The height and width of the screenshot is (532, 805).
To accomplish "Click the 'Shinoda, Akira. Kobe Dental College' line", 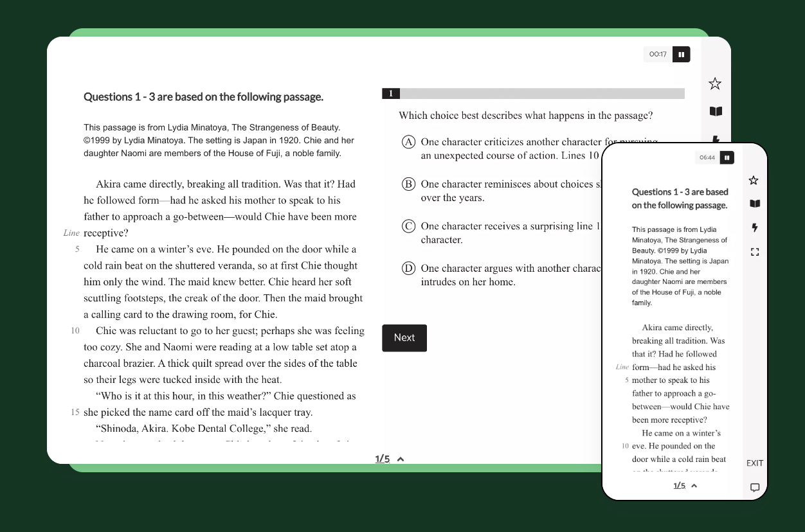I will tap(204, 429).
